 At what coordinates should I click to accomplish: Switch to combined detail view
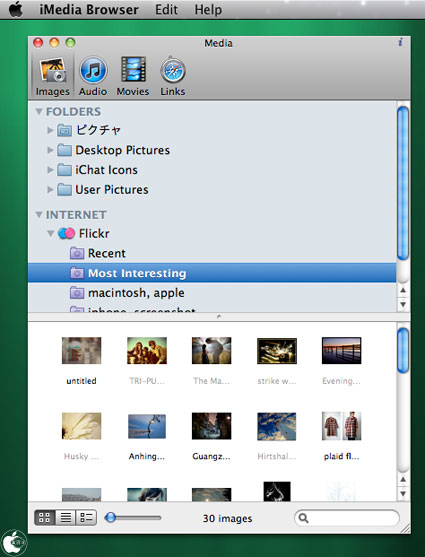86,518
